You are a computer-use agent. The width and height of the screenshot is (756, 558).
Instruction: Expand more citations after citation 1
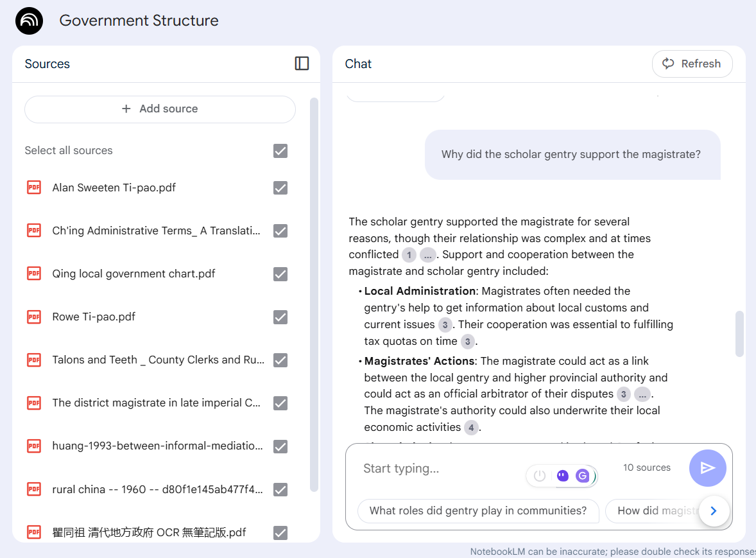point(427,255)
